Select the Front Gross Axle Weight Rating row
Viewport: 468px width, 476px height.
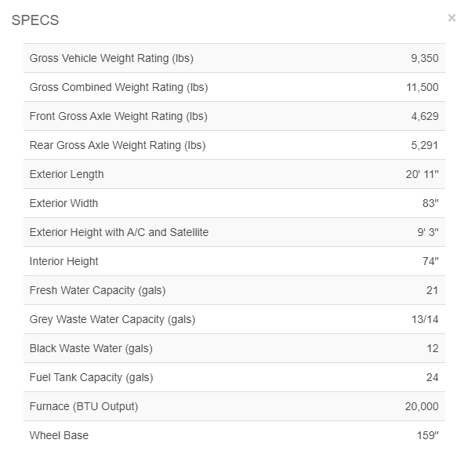(x=234, y=116)
